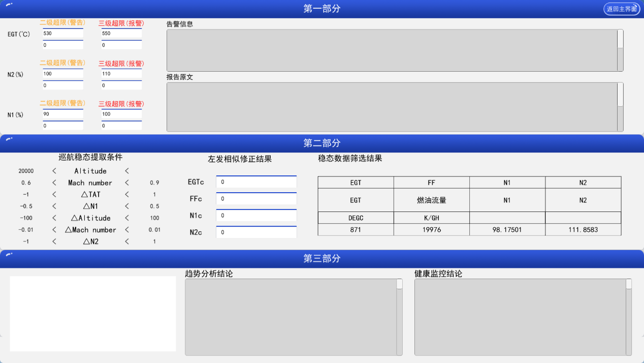
Task: Select the table cell showing 111.8583
Action: coord(583,230)
